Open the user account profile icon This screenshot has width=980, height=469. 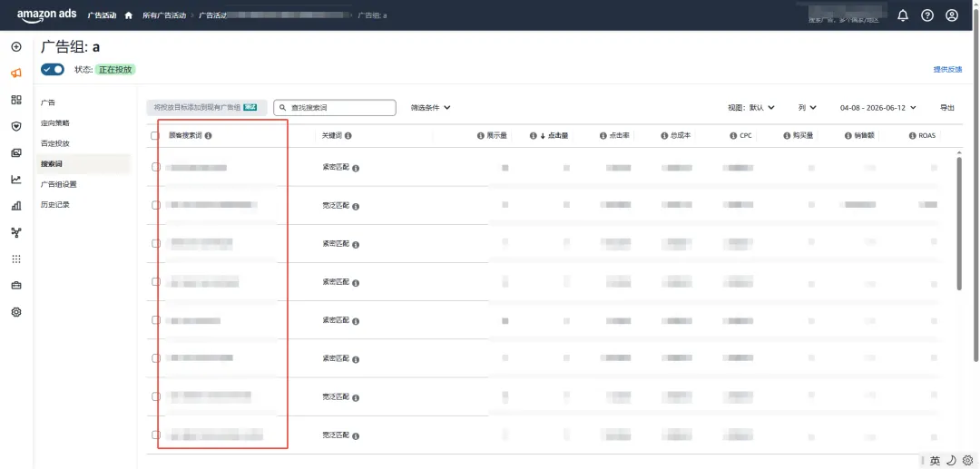pos(951,15)
